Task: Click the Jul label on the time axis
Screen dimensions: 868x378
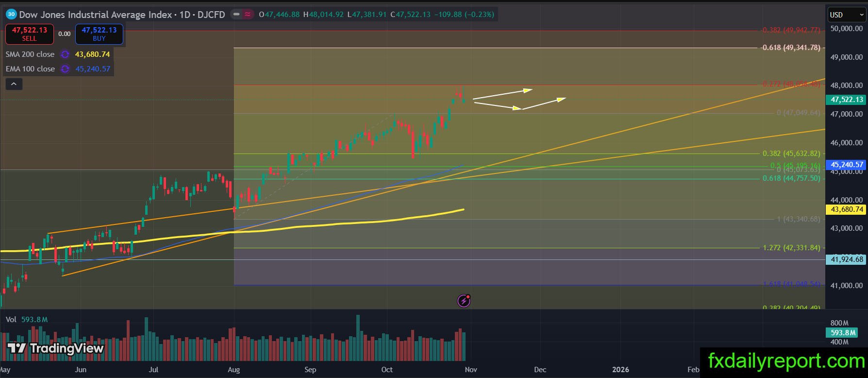Action: 153,370
